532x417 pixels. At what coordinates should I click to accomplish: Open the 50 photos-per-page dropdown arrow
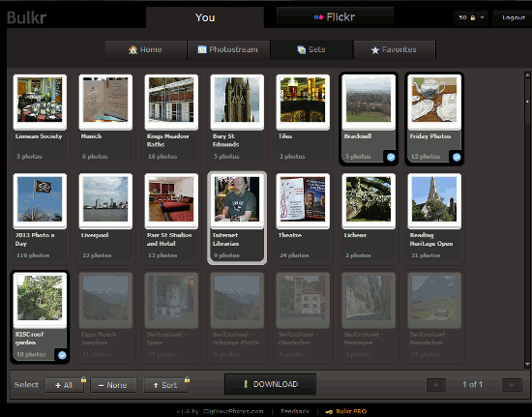click(x=482, y=17)
